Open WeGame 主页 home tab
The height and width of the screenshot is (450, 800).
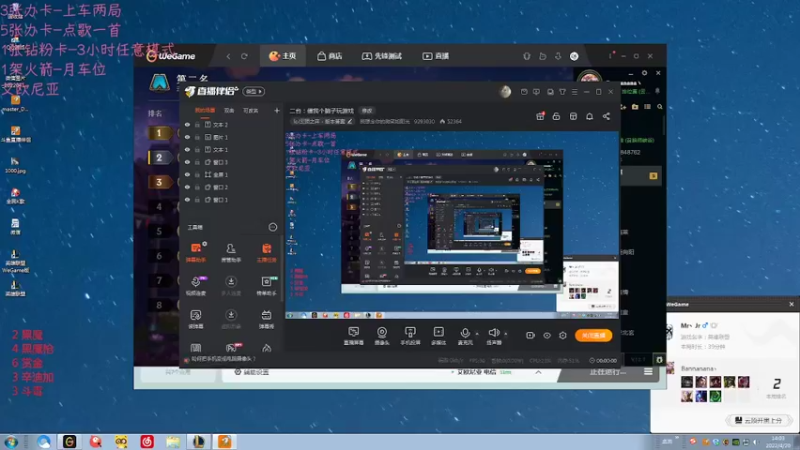point(283,56)
